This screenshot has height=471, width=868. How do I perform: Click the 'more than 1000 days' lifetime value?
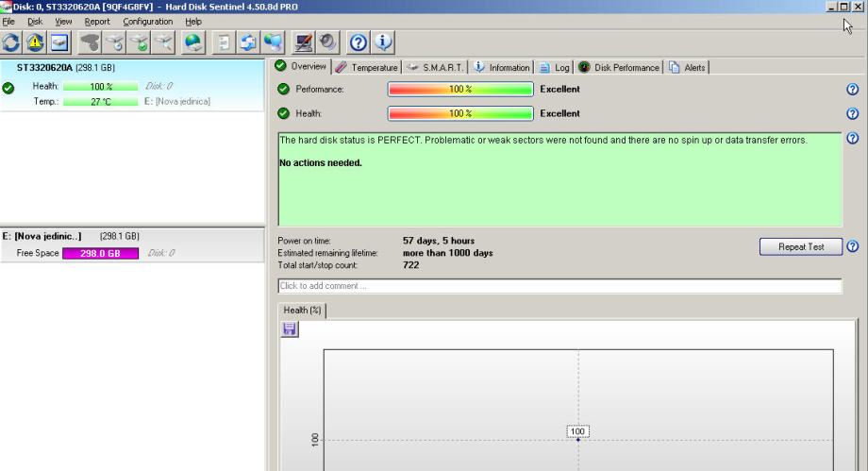coord(448,253)
